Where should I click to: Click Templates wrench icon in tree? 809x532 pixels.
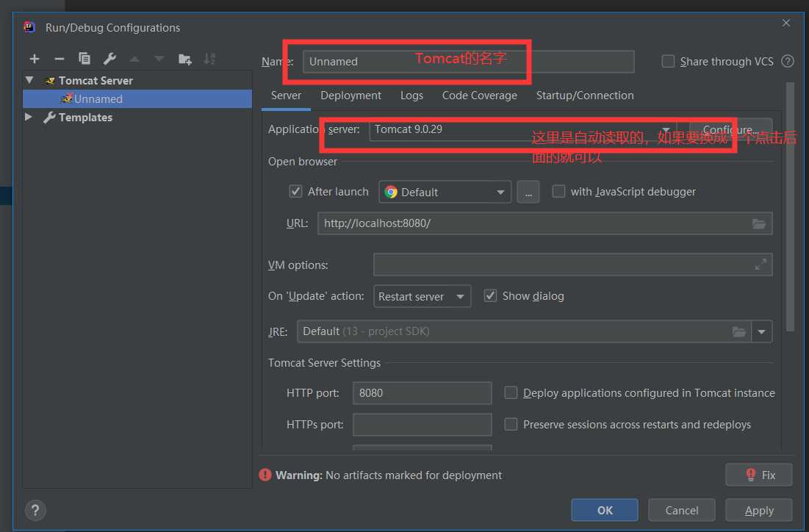[49, 117]
